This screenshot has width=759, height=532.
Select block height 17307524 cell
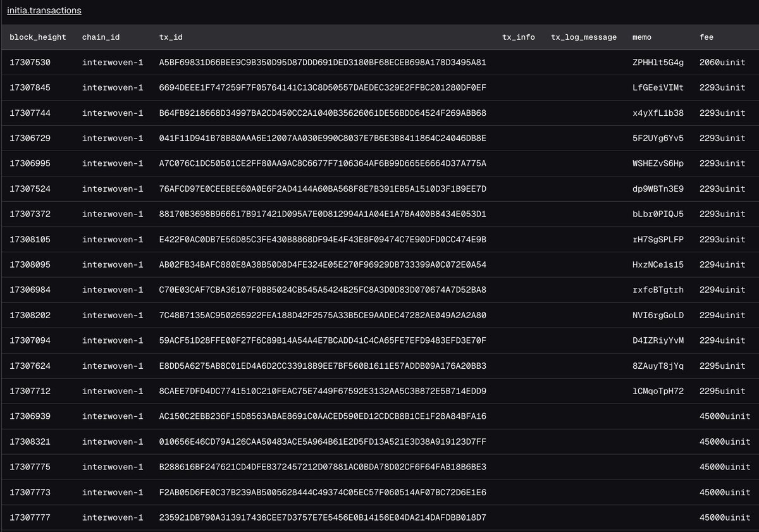click(30, 189)
